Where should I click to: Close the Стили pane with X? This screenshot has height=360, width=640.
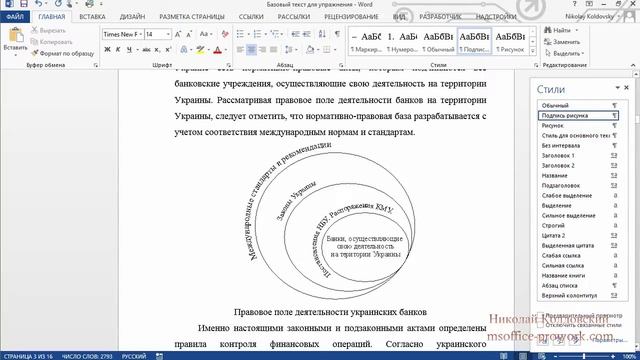(627, 87)
